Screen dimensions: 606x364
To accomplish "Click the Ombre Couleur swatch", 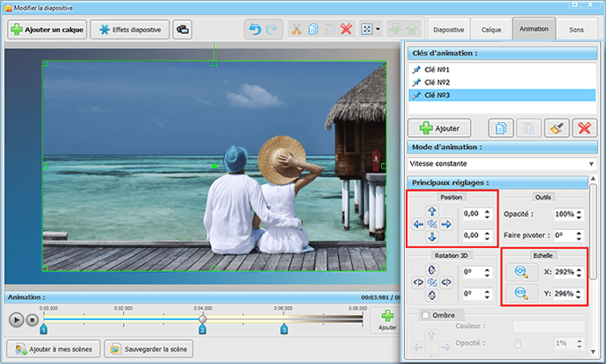I will point(548,326).
